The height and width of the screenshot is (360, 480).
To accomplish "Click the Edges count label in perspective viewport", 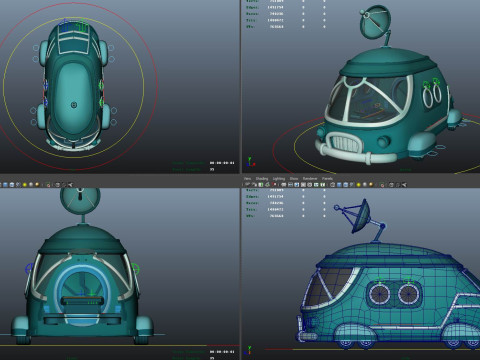I will (251, 7).
